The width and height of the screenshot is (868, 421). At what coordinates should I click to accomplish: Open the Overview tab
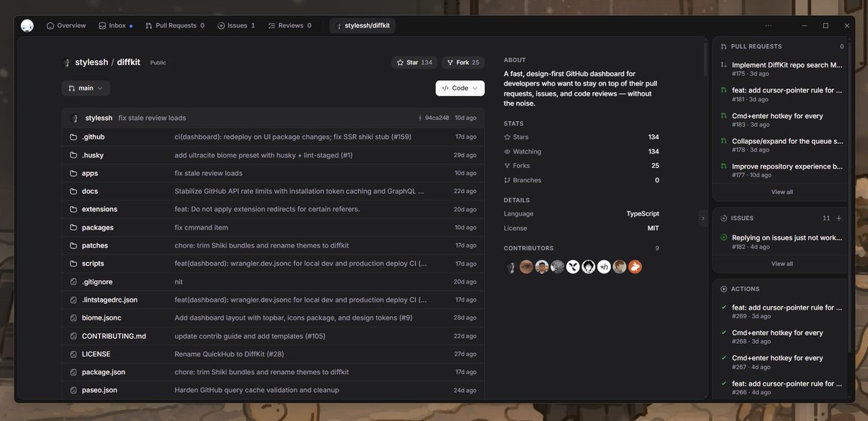pyautogui.click(x=67, y=25)
